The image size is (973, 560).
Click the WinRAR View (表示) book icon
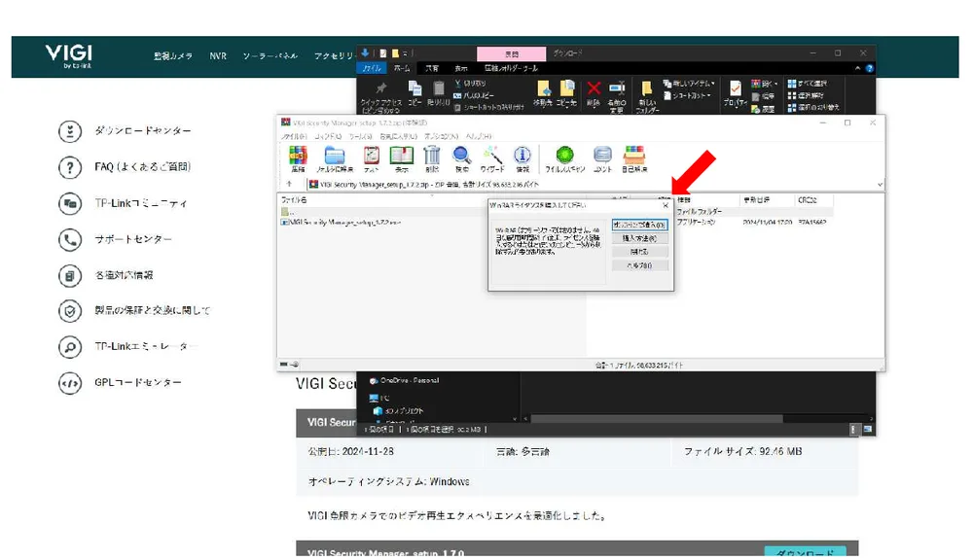(x=402, y=158)
